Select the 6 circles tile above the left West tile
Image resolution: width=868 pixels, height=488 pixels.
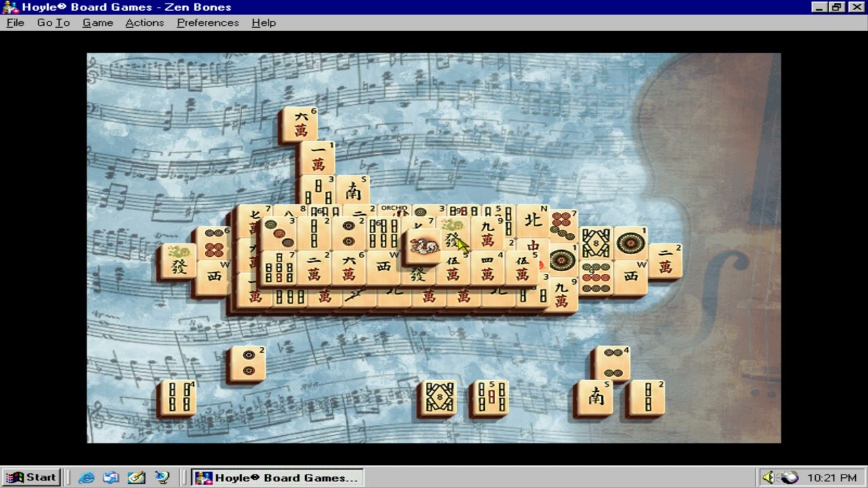tap(214, 243)
